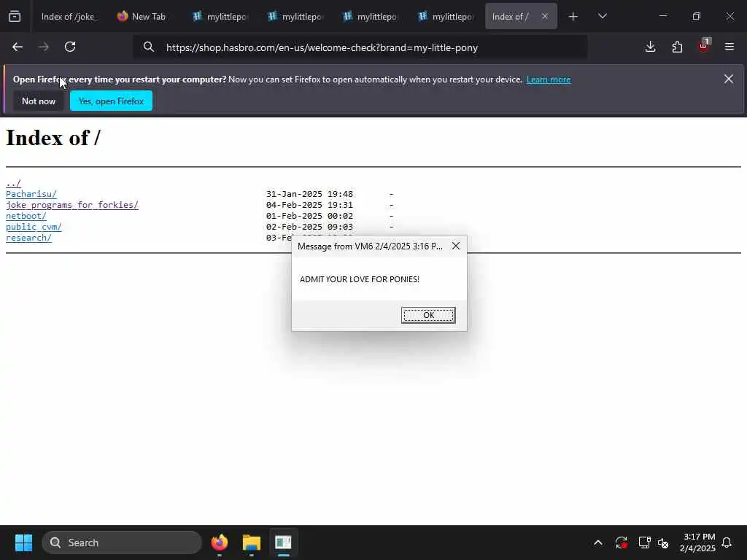Switch to the New Tab tab
This screenshot has height=560, width=747.
142,17
